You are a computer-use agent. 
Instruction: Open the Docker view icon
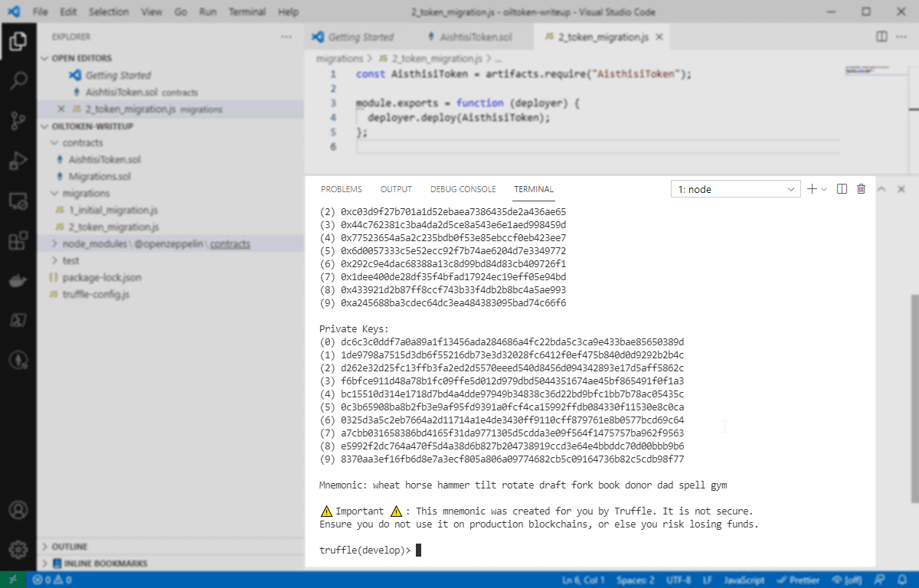click(18, 281)
